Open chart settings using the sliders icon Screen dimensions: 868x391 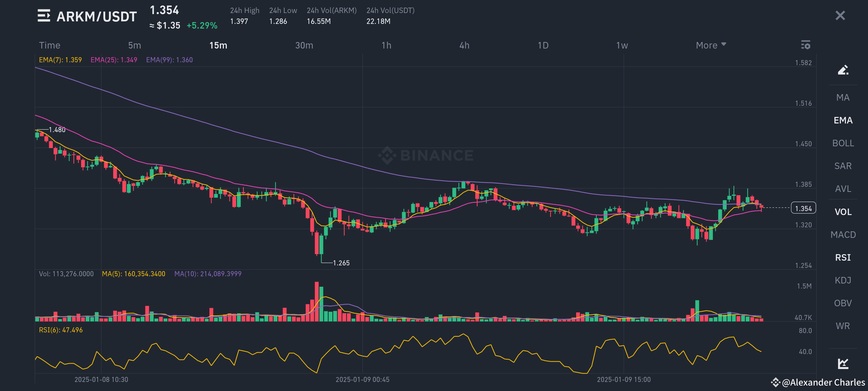[806, 45]
